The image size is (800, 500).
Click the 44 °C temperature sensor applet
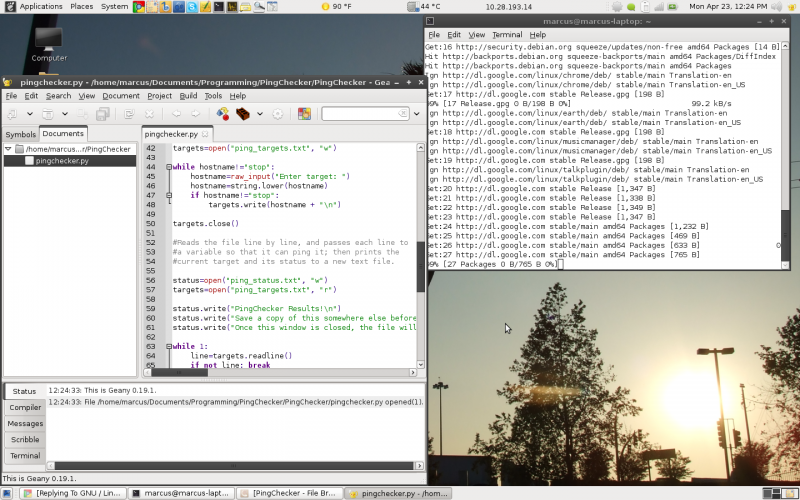pos(424,7)
